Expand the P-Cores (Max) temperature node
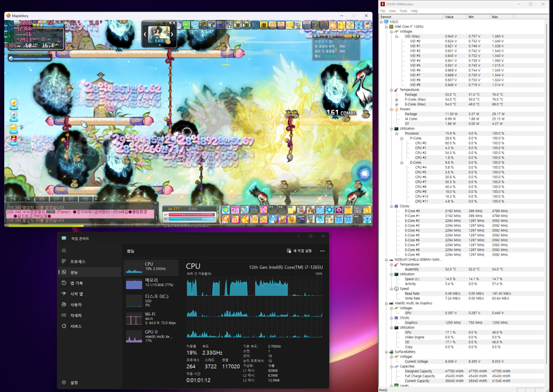Image resolution: width=553 pixels, height=392 pixels. tap(397, 100)
